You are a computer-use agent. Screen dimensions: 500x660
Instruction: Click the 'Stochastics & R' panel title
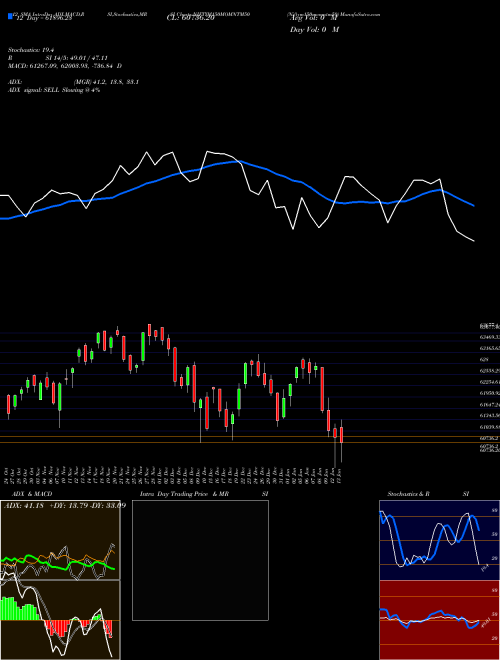tap(409, 494)
